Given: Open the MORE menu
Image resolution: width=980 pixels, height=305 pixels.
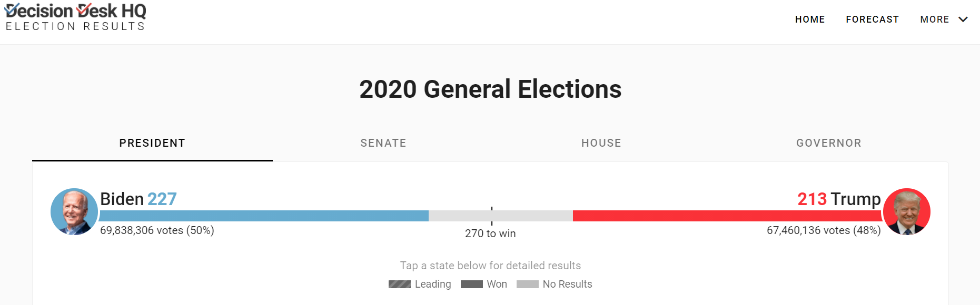Looking at the screenshot, I should click(x=935, y=19).
